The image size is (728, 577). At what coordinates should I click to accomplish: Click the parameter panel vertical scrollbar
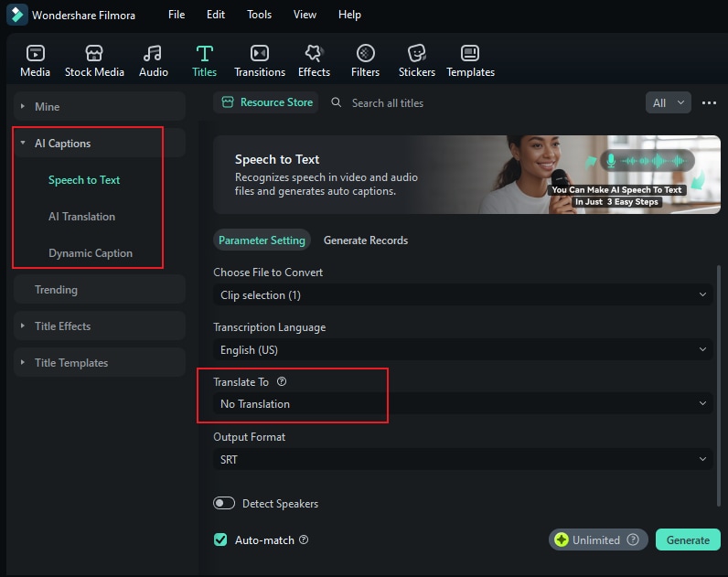(719, 385)
